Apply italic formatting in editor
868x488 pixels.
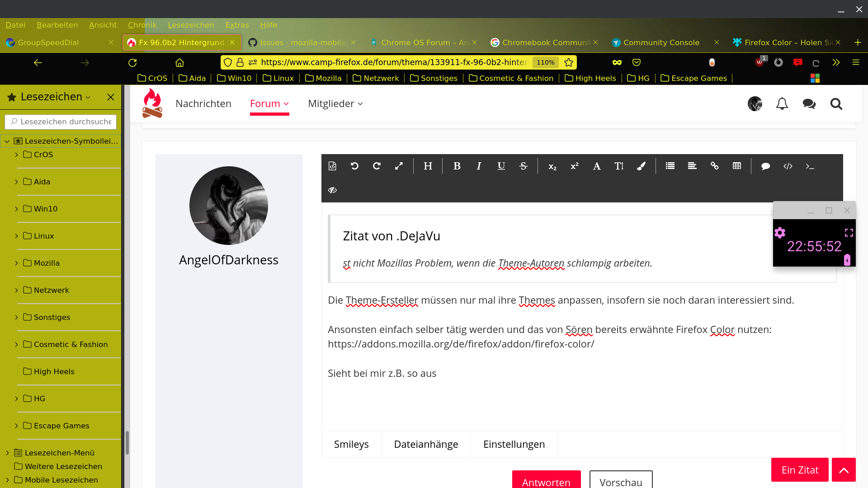point(479,166)
